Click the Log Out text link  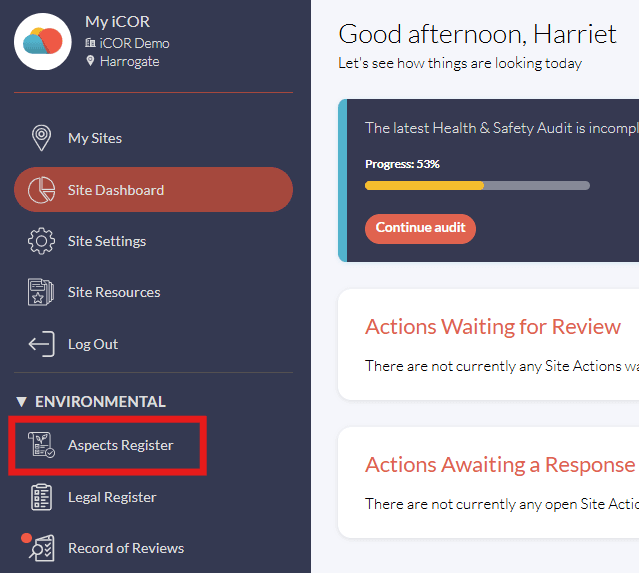tap(93, 344)
